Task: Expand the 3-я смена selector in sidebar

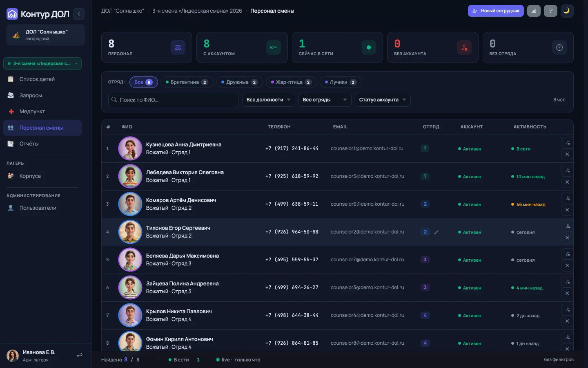Action: [x=42, y=64]
